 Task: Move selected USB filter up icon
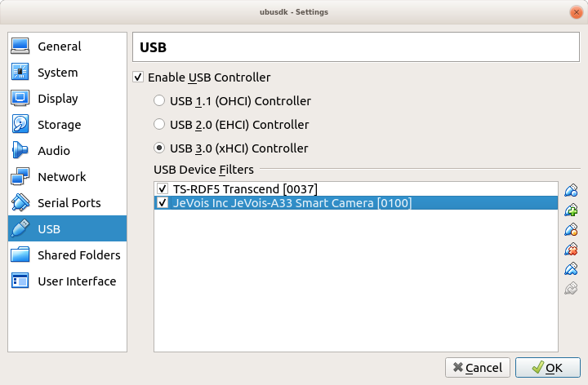tap(571, 268)
